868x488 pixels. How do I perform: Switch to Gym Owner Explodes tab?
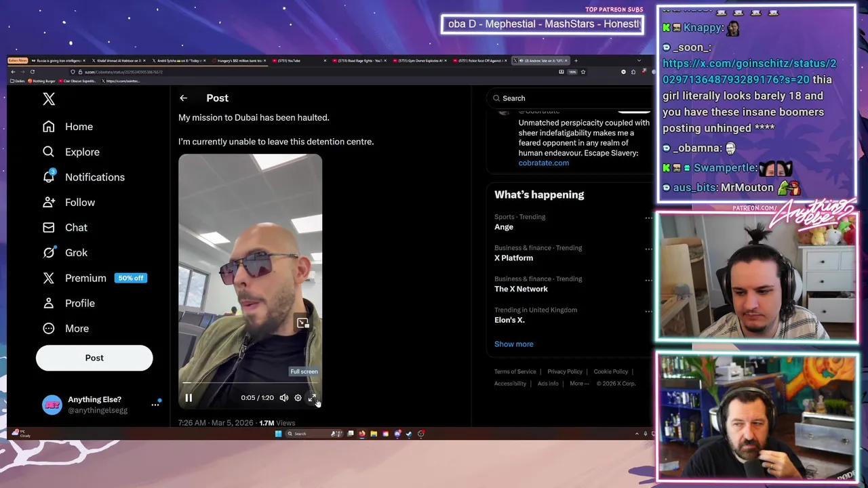[x=420, y=60]
